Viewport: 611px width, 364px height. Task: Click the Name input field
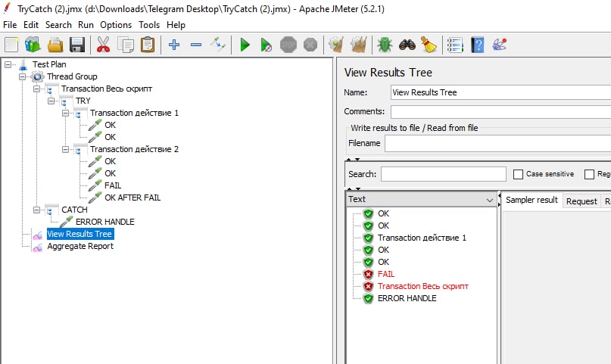tap(500, 92)
